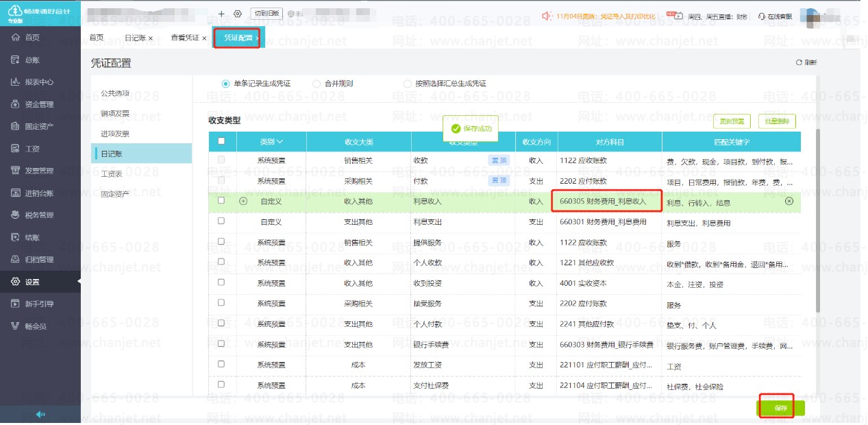Image resolution: width=868 pixels, height=425 pixels.
Task: Click the live broadcast video icon
Action: 679,15
